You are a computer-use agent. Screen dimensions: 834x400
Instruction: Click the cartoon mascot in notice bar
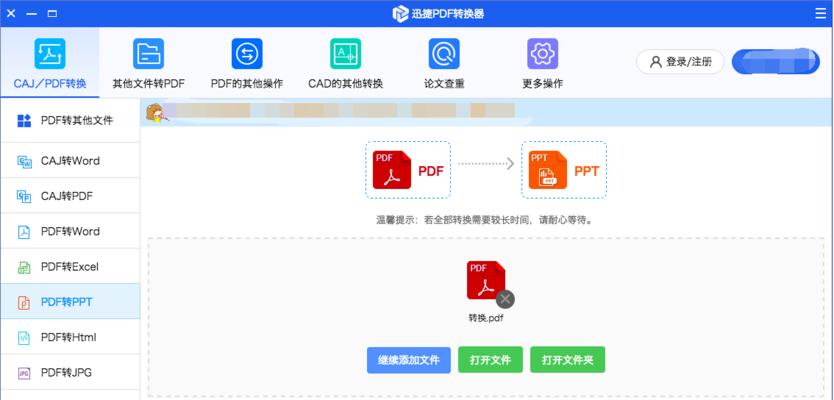pos(157,113)
